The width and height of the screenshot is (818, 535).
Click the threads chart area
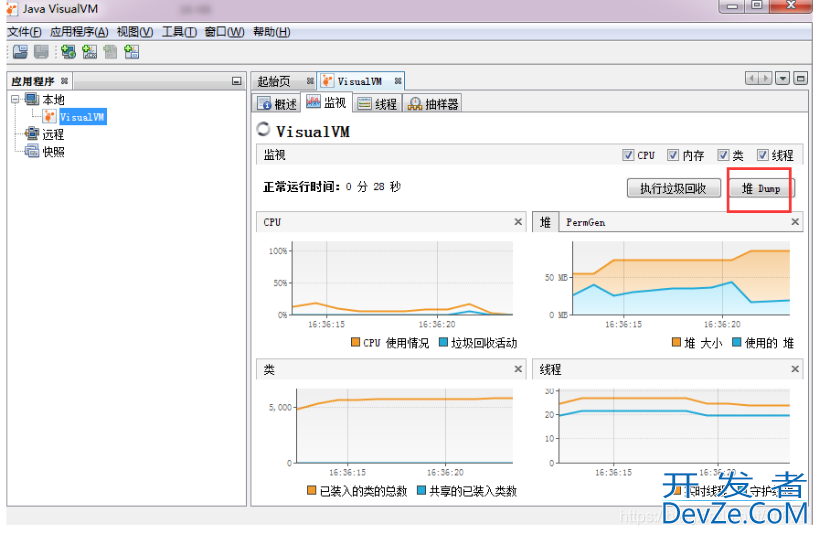[x=674, y=425]
